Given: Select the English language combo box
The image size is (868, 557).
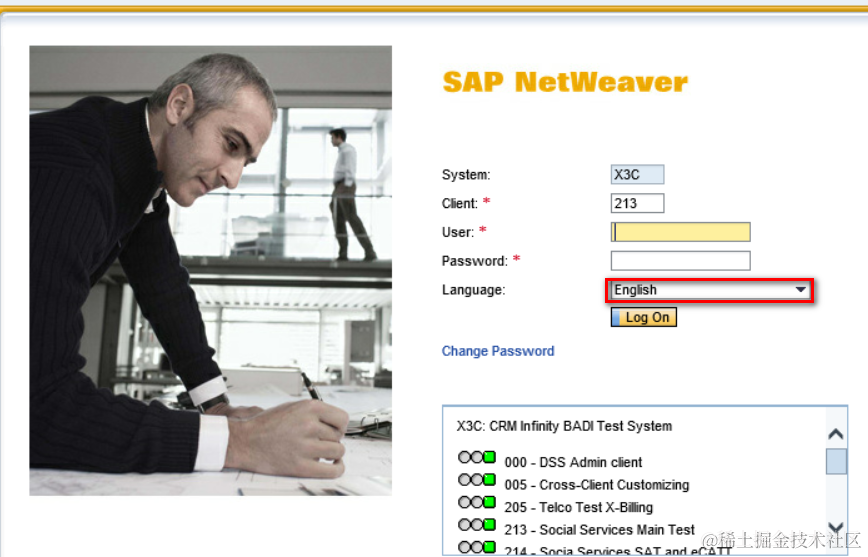Looking at the screenshot, I should [x=710, y=290].
